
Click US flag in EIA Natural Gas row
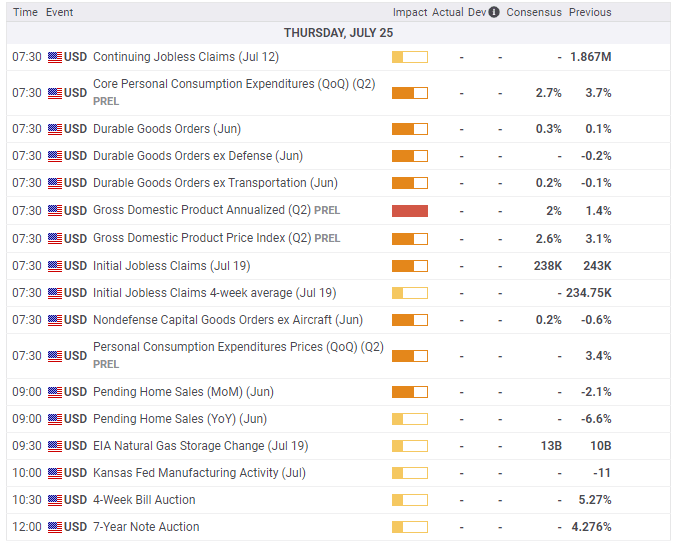55,446
